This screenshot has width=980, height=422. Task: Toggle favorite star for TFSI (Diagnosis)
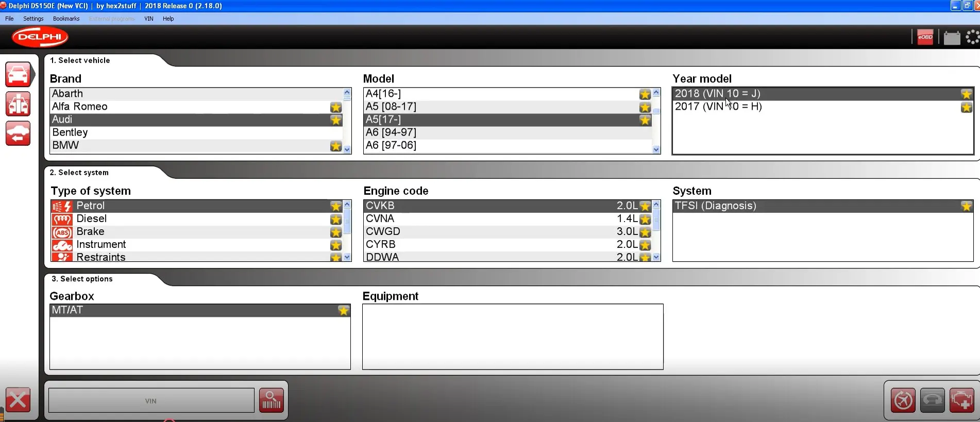(967, 206)
